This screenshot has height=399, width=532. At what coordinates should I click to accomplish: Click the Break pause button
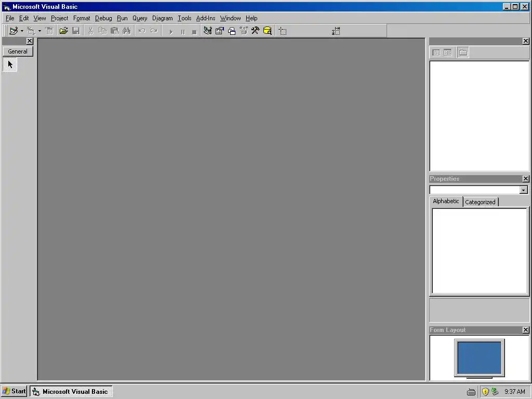[183, 32]
